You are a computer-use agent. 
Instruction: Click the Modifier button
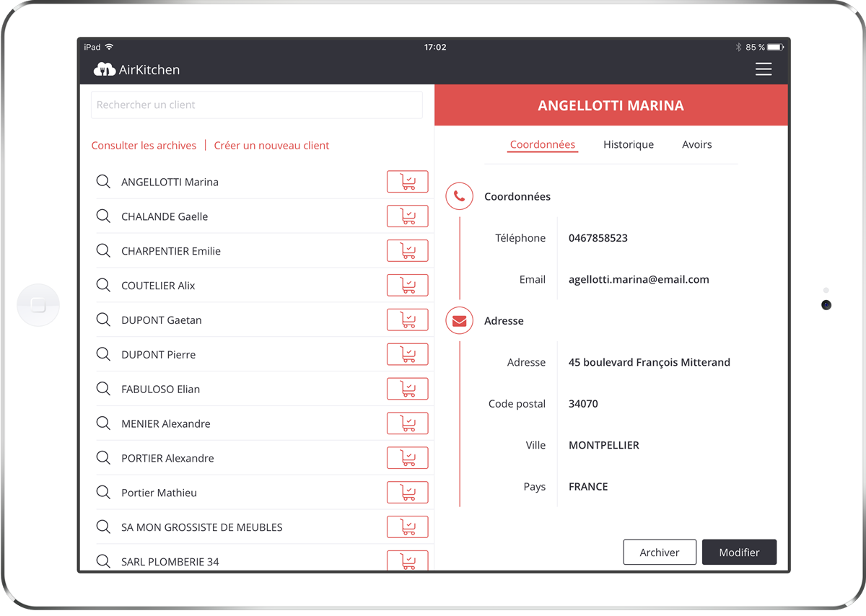(739, 552)
